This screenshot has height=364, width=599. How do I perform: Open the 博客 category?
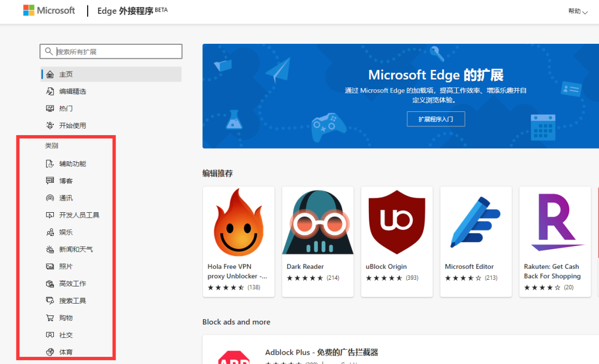[65, 181]
